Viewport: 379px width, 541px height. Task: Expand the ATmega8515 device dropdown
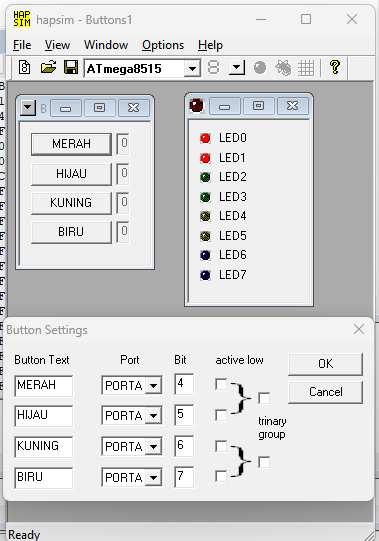click(192, 68)
